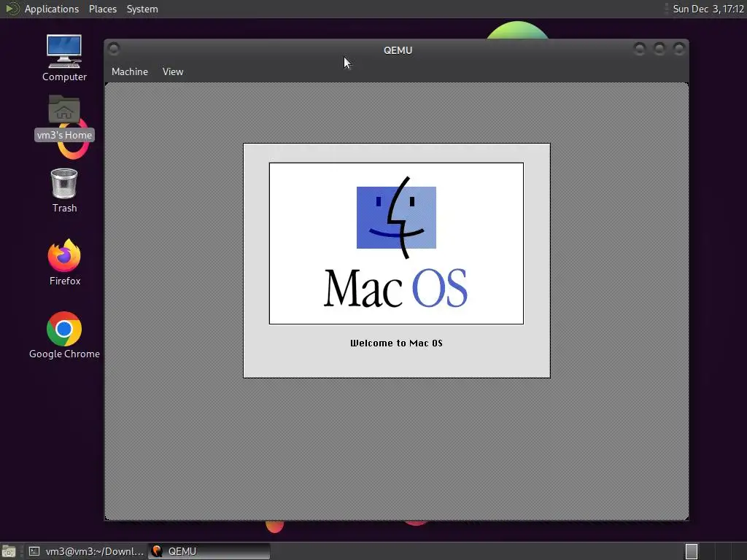Click the QEMU taskbar button
The height and width of the screenshot is (560, 747).
pyautogui.click(x=209, y=551)
